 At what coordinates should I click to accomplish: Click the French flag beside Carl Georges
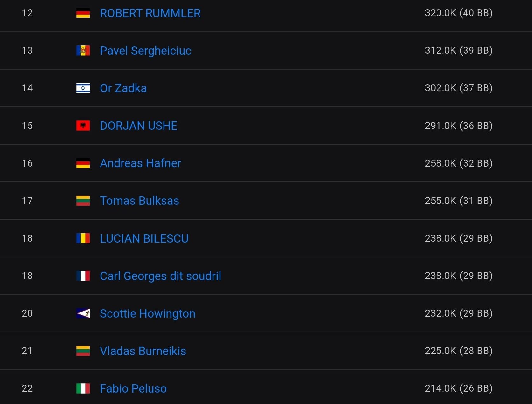pyautogui.click(x=83, y=276)
